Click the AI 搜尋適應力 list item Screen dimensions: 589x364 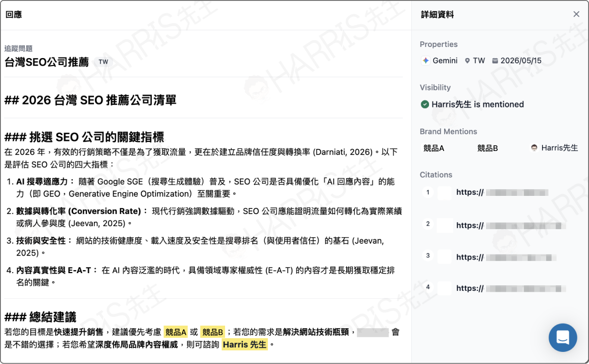pyautogui.click(x=205, y=188)
